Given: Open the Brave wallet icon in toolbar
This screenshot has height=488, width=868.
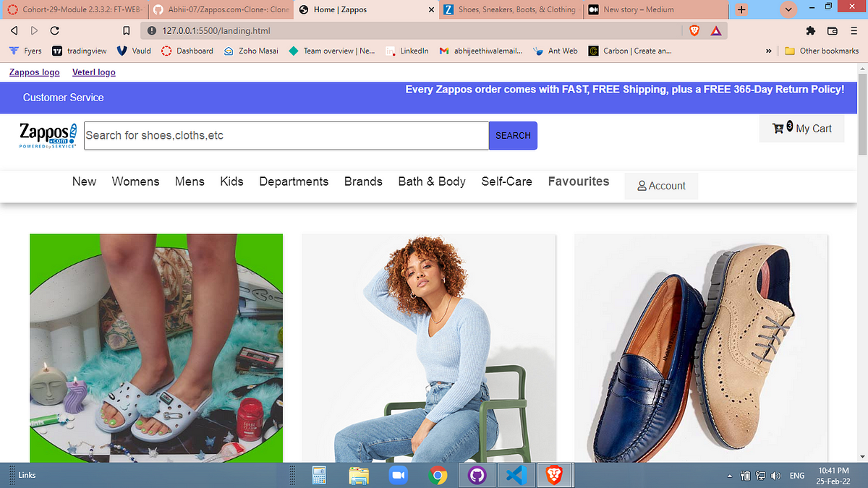Looking at the screenshot, I should (833, 31).
